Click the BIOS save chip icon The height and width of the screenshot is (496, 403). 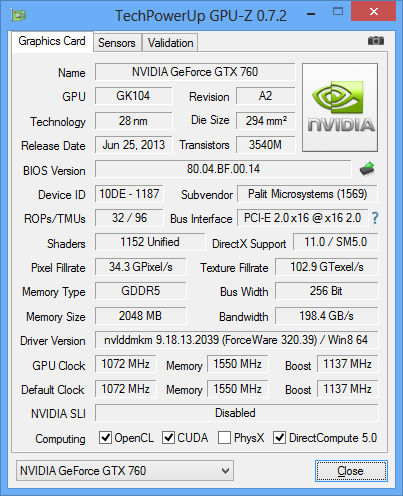click(367, 169)
